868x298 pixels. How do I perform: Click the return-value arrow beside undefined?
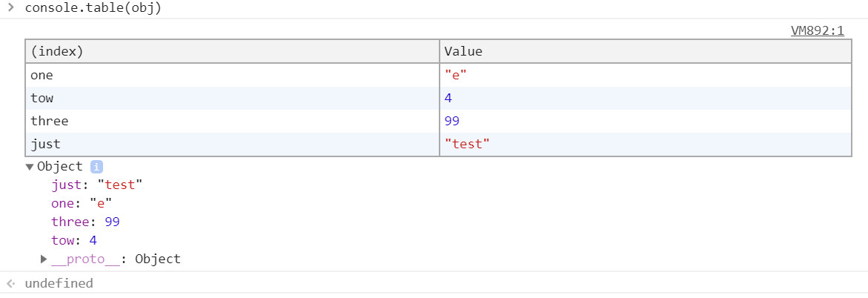pyautogui.click(x=10, y=283)
